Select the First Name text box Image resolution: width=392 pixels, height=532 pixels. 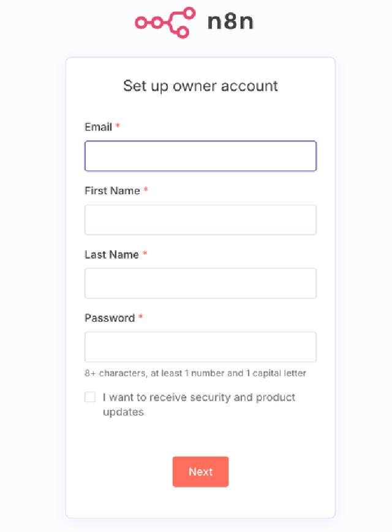(x=200, y=220)
